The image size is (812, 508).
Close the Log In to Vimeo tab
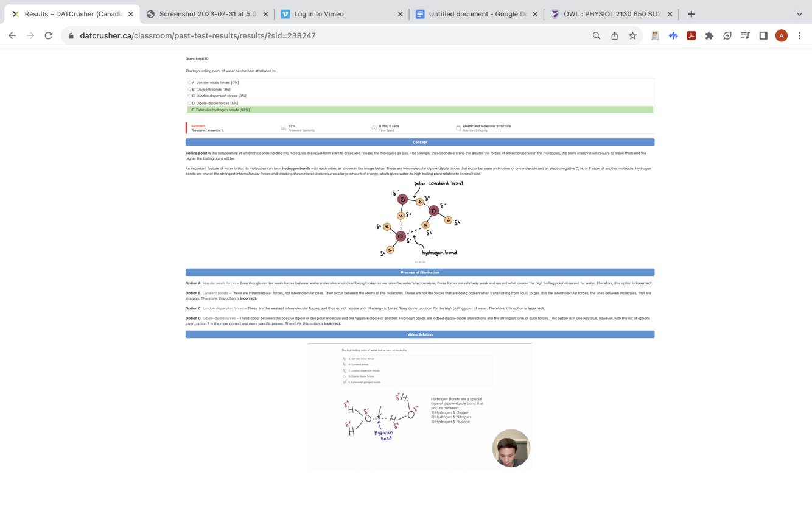pyautogui.click(x=400, y=13)
